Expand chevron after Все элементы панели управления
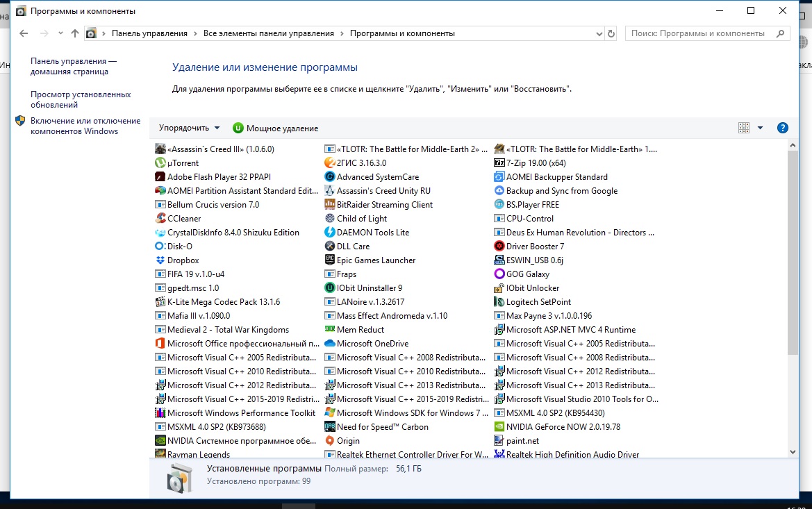 click(342, 33)
